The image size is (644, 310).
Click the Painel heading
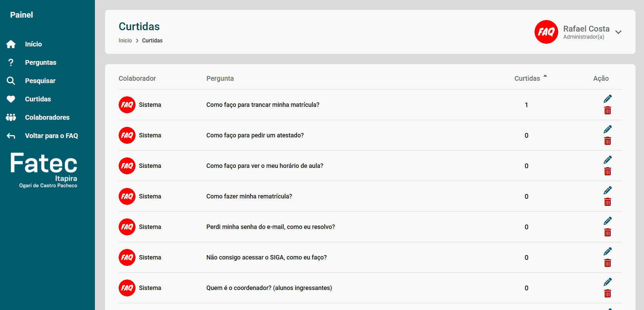(x=21, y=15)
